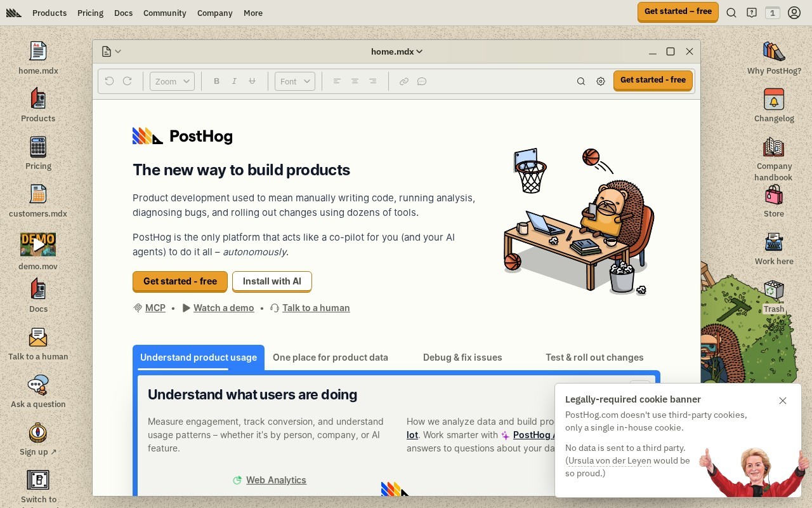
Task: Open the document icon menu in the window header
Action: (111, 51)
